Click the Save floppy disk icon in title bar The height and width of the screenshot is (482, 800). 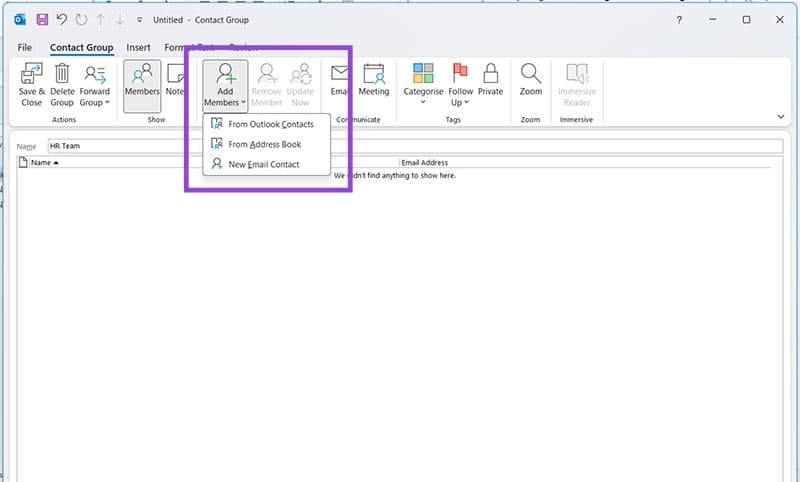point(43,20)
